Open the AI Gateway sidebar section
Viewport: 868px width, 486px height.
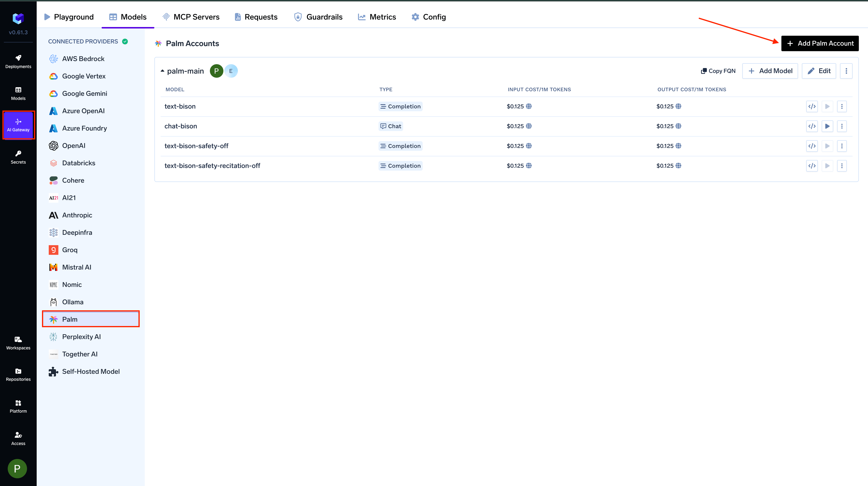[x=18, y=125]
